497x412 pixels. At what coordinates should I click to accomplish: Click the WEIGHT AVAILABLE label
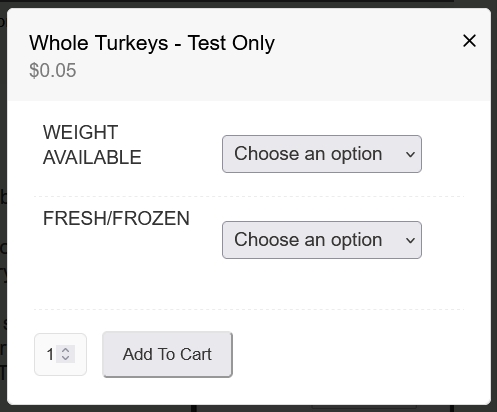[x=92, y=145]
